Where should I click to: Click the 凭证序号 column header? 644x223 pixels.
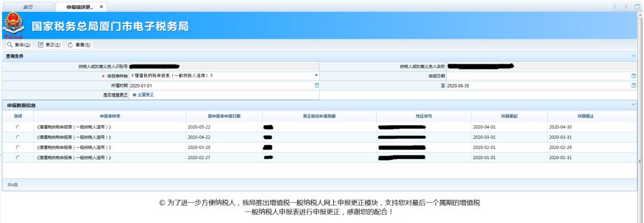coord(424,116)
